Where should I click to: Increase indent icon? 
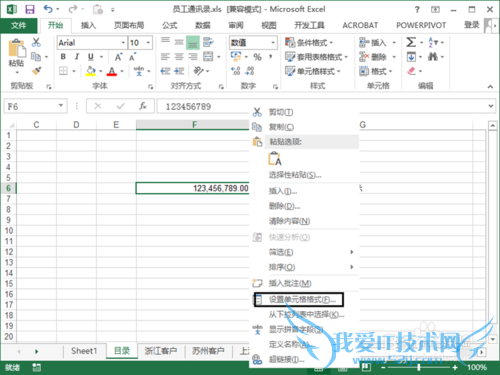coord(179,71)
